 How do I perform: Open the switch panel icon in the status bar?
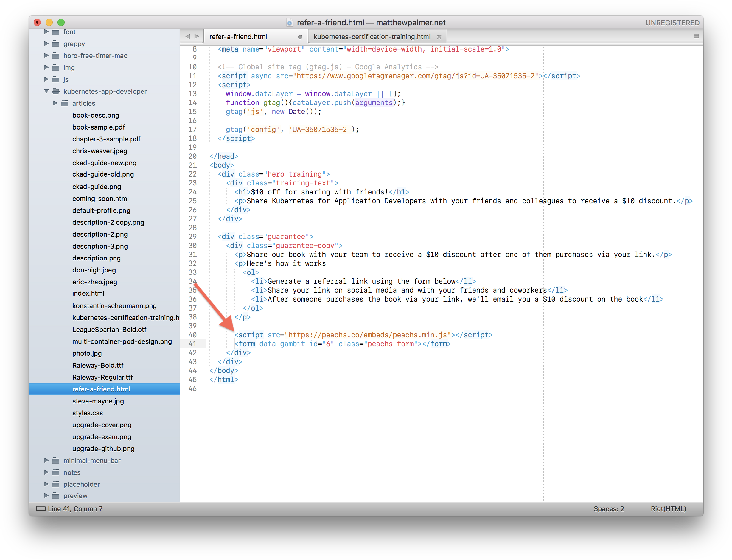tap(40, 509)
